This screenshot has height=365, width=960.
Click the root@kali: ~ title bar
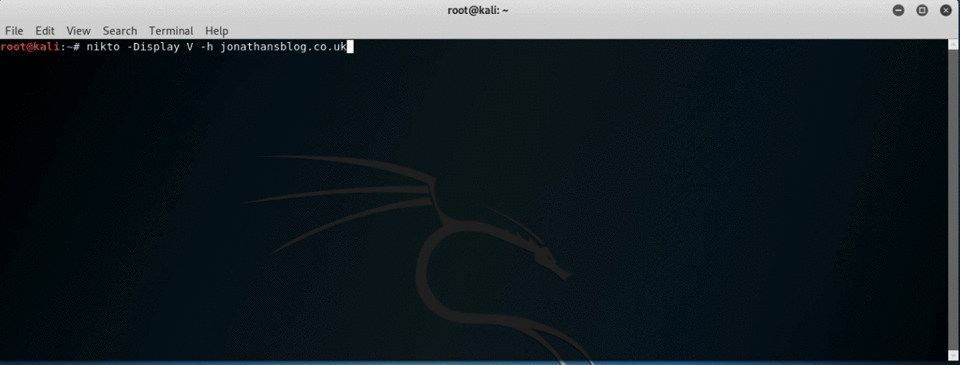pyautogui.click(x=478, y=10)
